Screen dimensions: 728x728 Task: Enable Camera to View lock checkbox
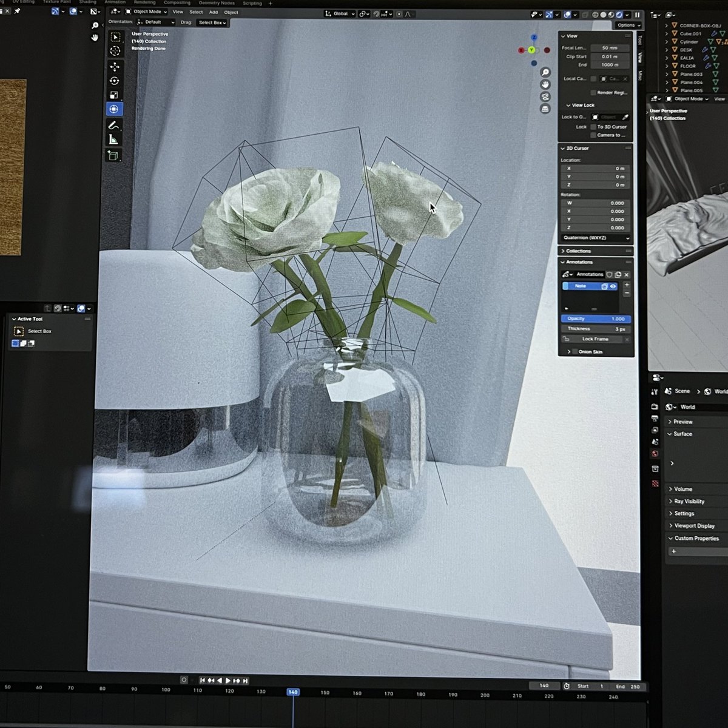tap(593, 135)
